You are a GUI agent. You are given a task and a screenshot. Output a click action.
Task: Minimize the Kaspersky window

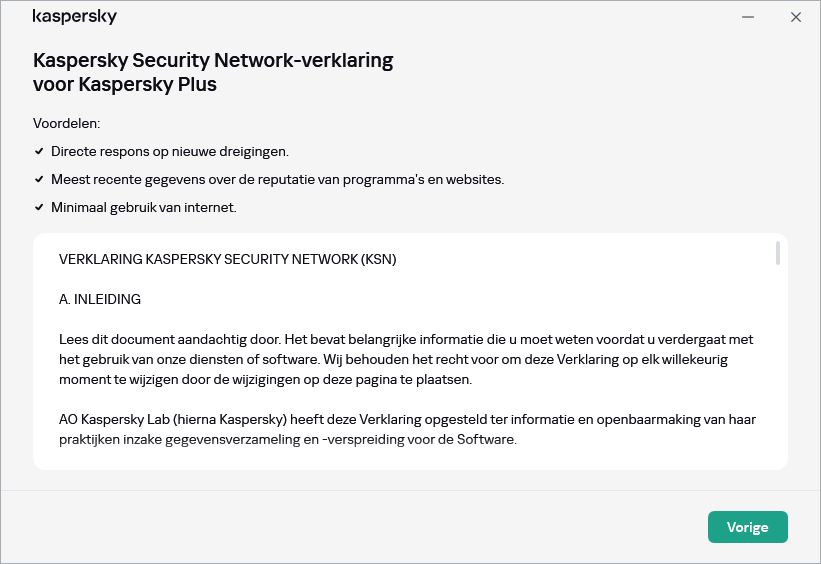click(747, 17)
